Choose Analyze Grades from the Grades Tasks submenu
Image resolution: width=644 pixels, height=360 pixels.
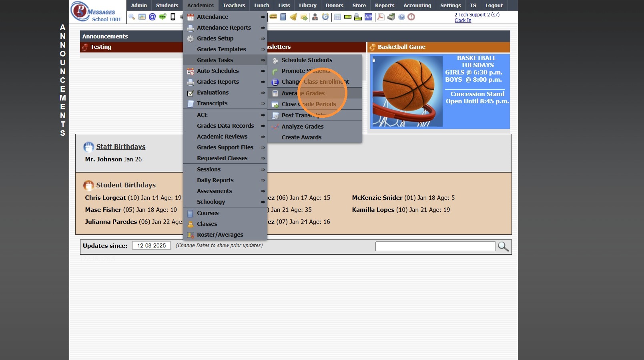(x=303, y=127)
